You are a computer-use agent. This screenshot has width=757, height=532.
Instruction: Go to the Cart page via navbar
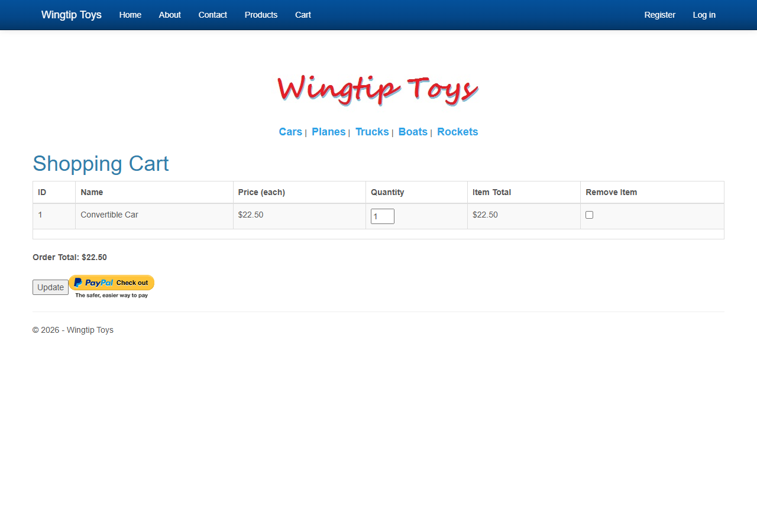click(x=303, y=15)
